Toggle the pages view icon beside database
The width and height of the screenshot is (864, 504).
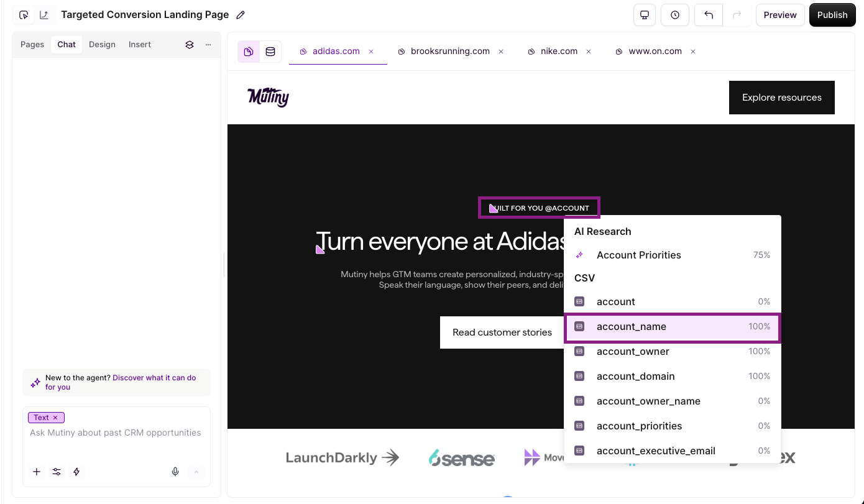pos(249,52)
